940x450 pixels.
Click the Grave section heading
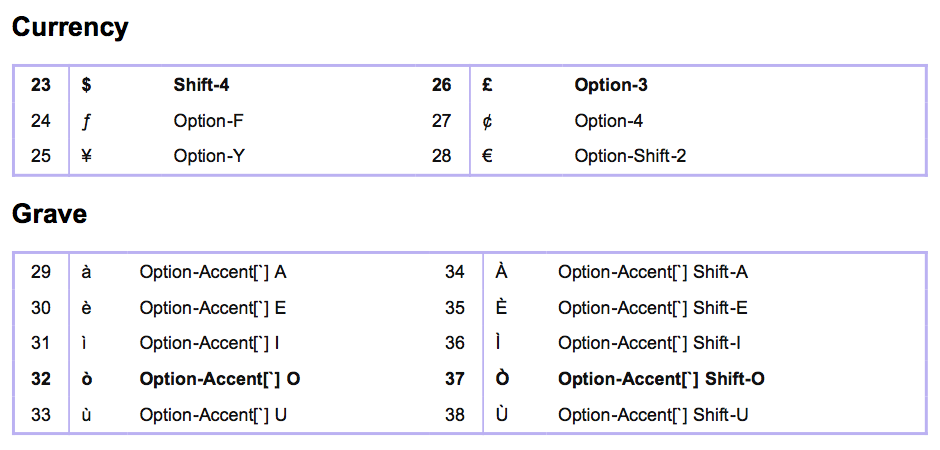coord(49,213)
